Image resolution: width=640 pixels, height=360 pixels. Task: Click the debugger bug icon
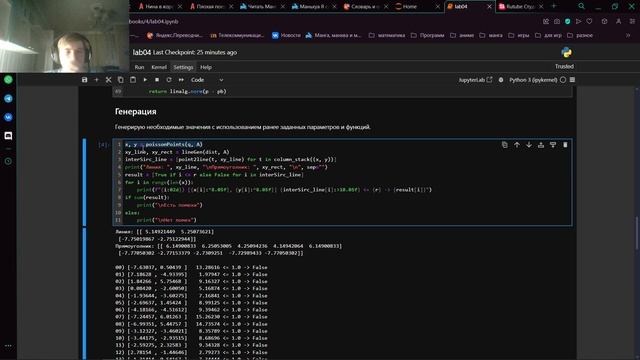pyautogui.click(x=501, y=80)
